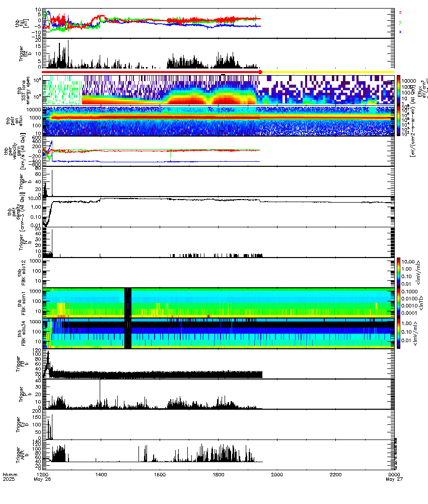Click the '2025' year label
Image resolution: width=428 pixels, height=504 pixels.
9,479
